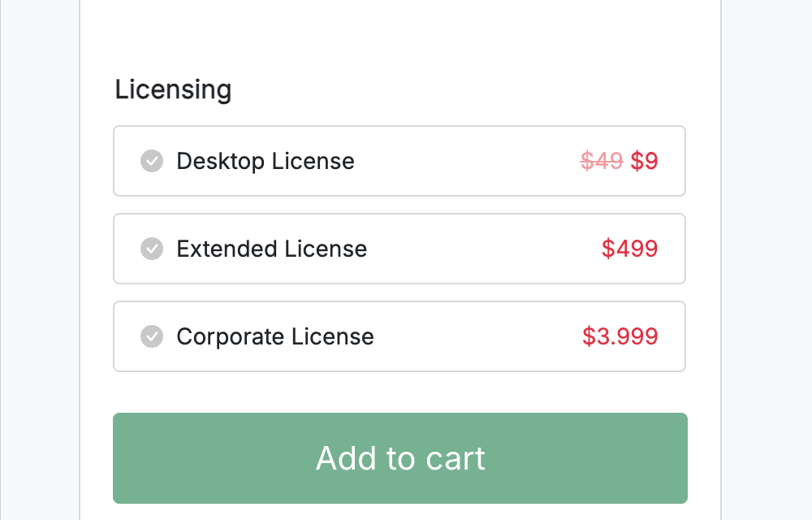Click the "Corporate License" text label
This screenshot has width=812, height=520.
pyautogui.click(x=275, y=336)
